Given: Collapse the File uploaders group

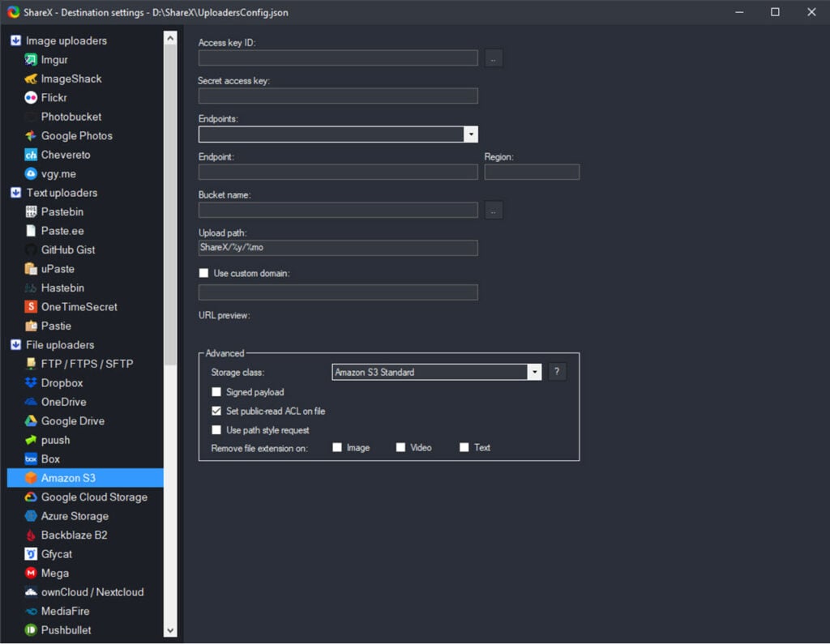Looking at the screenshot, I should [16, 345].
